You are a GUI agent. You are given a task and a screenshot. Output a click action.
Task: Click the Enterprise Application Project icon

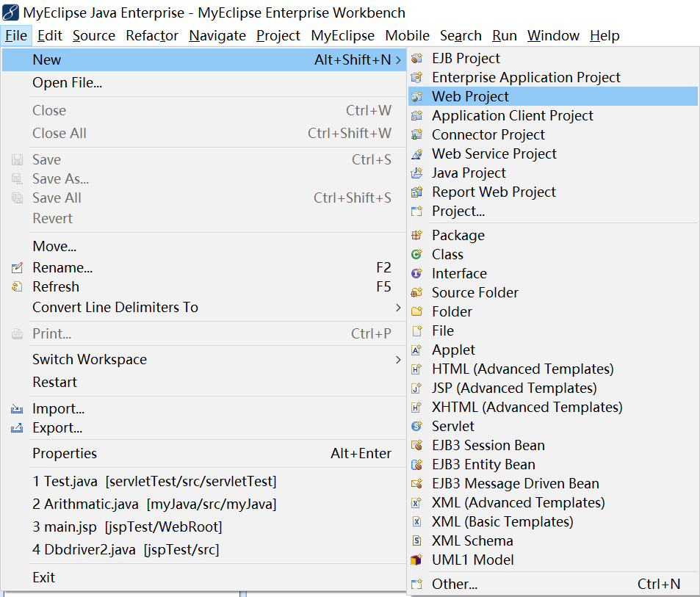click(x=416, y=78)
